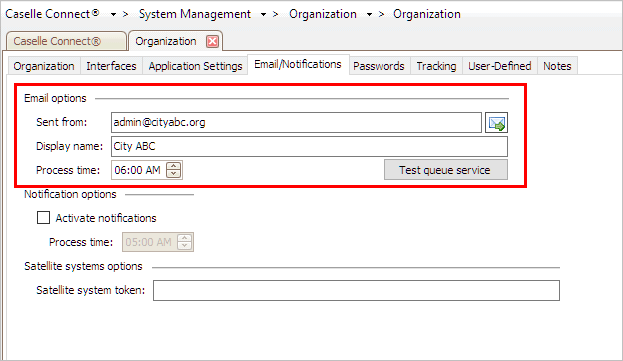The width and height of the screenshot is (623, 361).
Task: Open the Application Settings tab
Action: (195, 66)
